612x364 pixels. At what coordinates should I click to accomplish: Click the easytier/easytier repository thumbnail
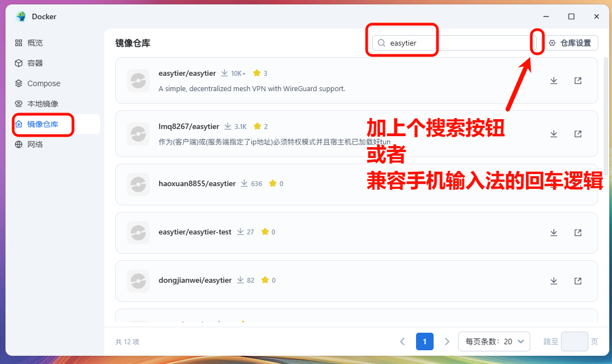(x=138, y=81)
